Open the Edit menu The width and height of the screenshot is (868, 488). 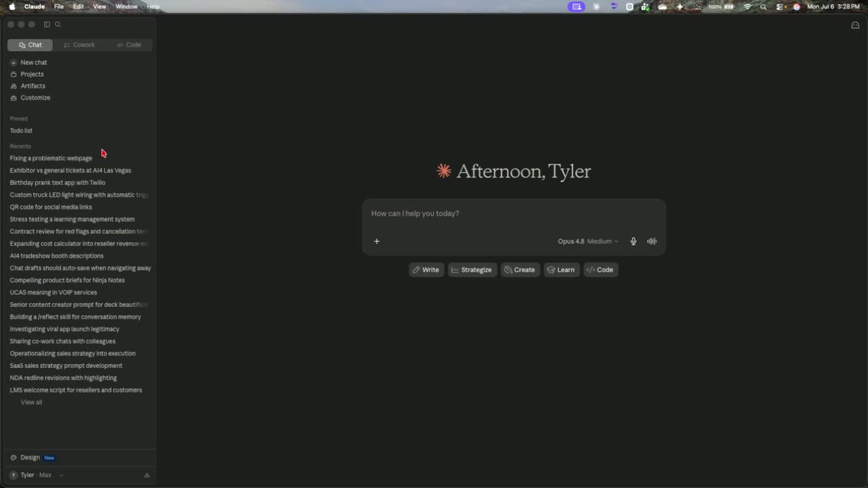tap(79, 7)
